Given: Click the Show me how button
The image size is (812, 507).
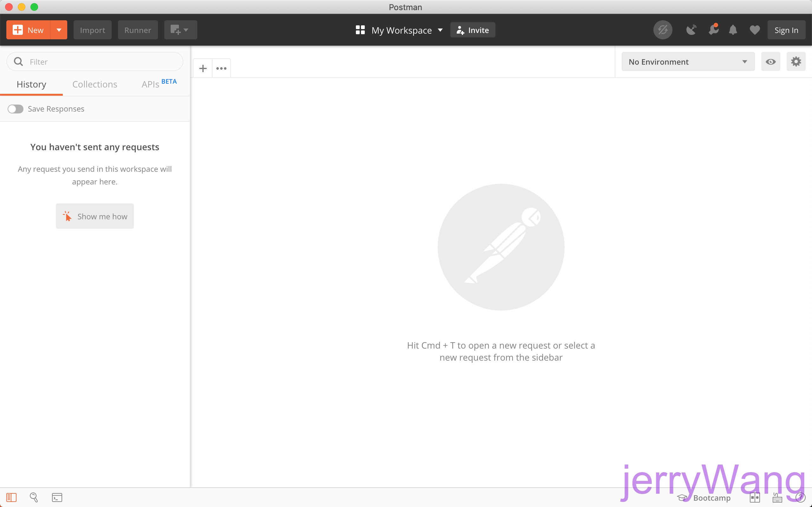Looking at the screenshot, I should click(x=95, y=216).
